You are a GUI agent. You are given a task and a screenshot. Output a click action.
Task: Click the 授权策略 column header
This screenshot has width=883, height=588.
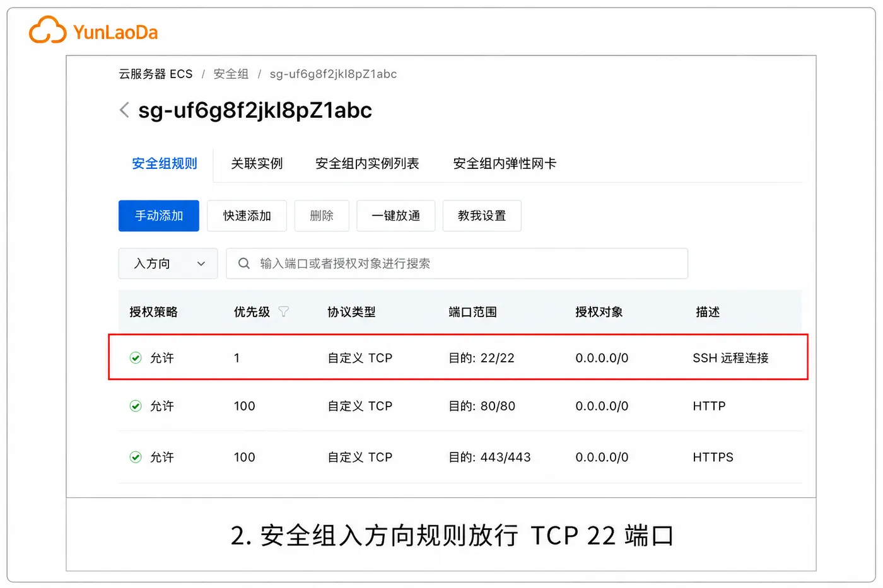(154, 312)
